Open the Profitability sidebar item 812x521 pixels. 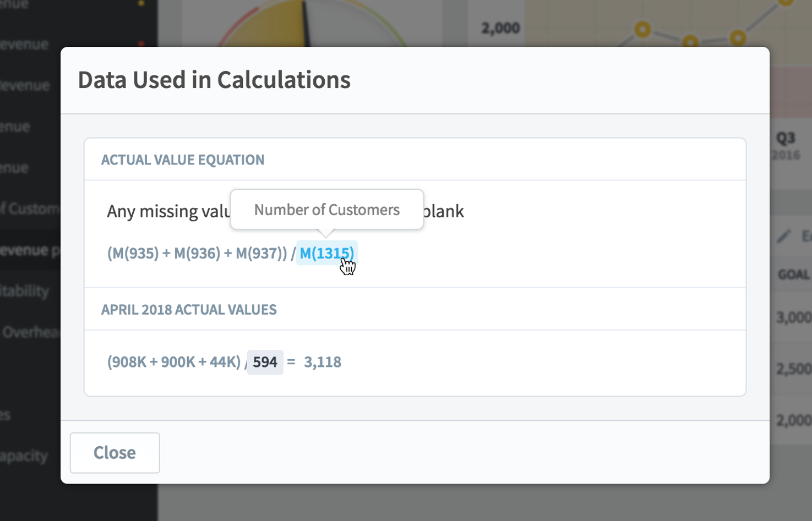tap(25, 290)
